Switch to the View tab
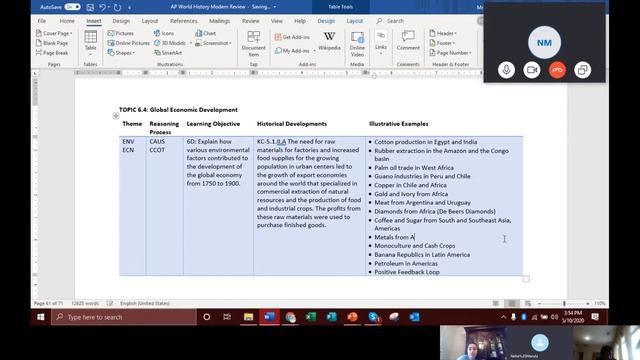The height and width of the screenshot is (360, 640). (x=276, y=21)
